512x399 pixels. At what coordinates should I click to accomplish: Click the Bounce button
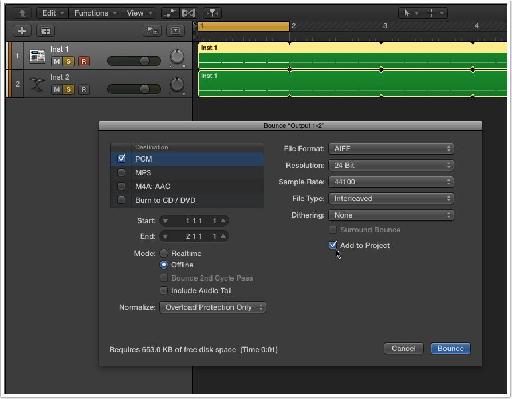[450, 349]
